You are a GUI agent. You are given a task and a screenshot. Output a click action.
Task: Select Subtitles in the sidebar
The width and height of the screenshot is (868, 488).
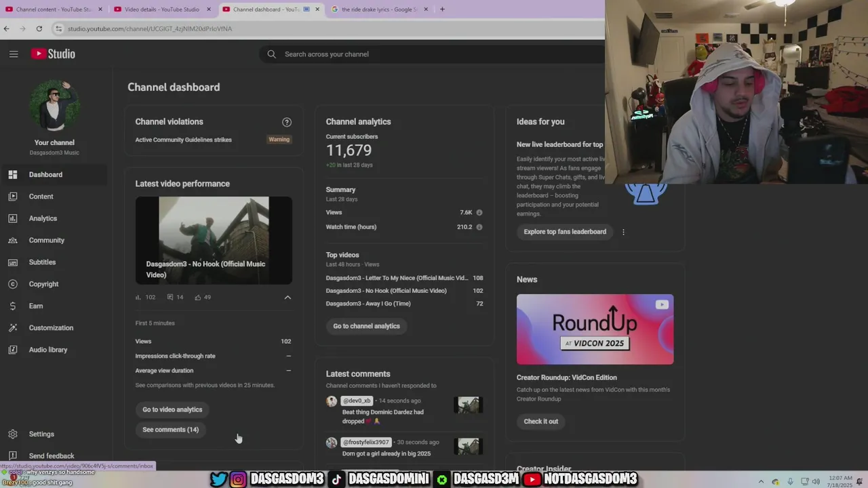coord(54,262)
